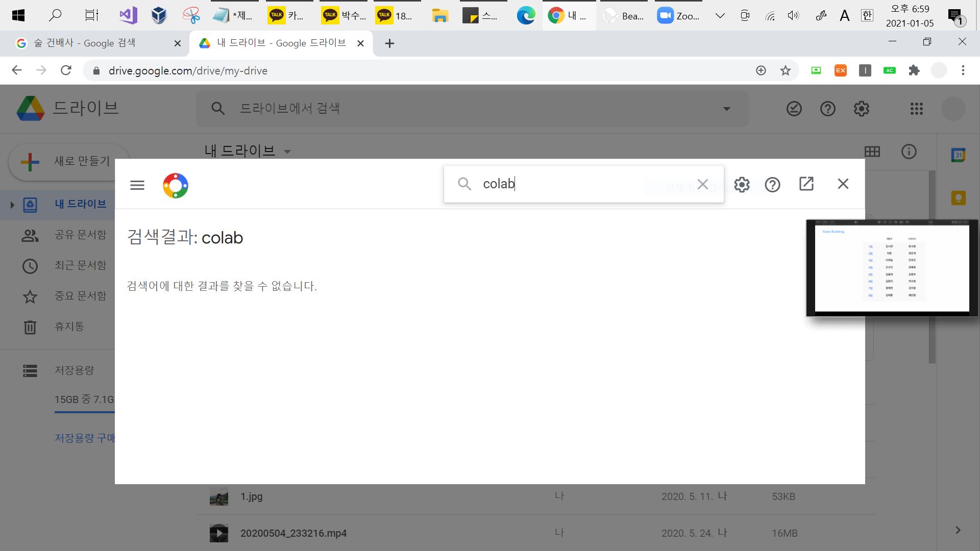Open Google apps grid launcher
The width and height of the screenshot is (980, 551).
coord(917,109)
